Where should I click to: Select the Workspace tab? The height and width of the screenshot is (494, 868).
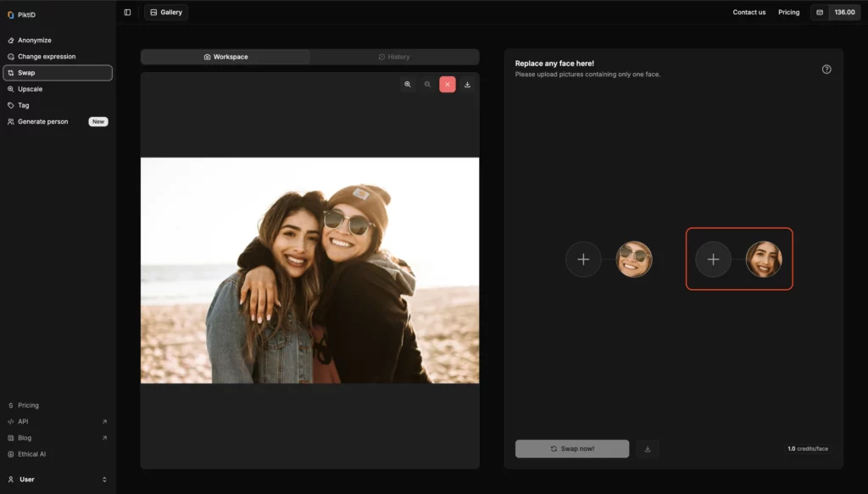225,57
